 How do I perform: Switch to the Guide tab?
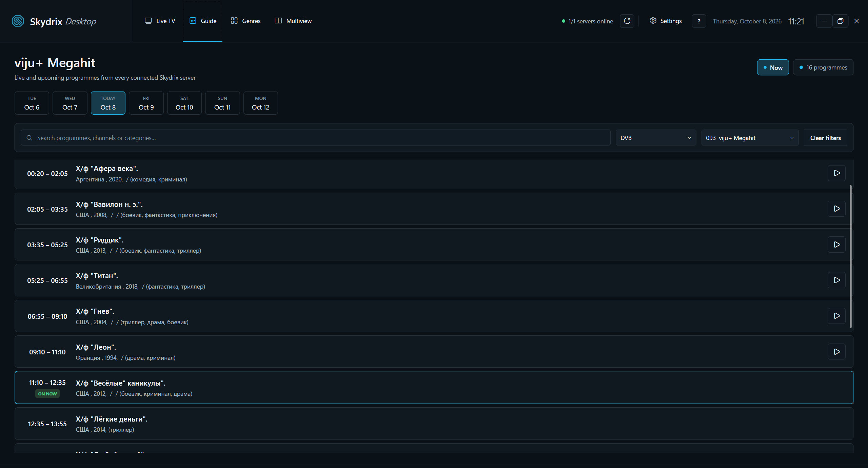click(203, 21)
